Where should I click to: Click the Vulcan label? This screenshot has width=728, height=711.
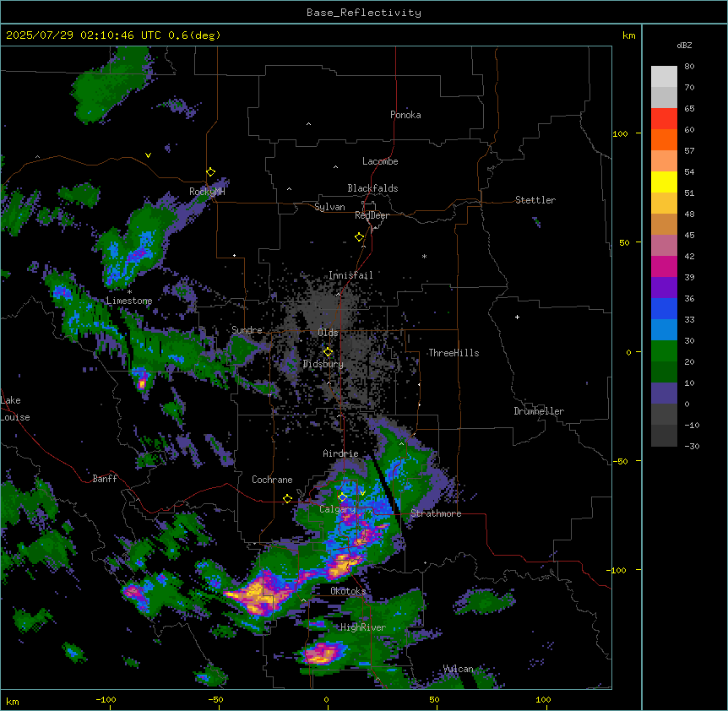pos(458,669)
